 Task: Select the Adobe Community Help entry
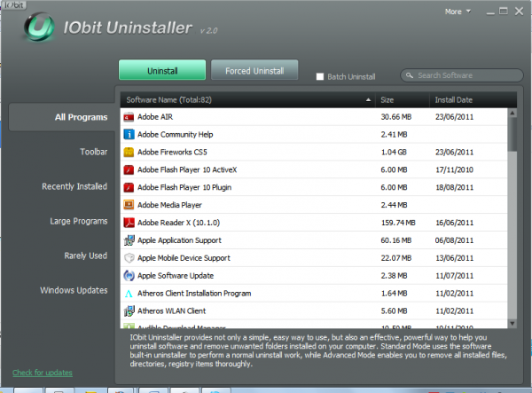(x=175, y=134)
